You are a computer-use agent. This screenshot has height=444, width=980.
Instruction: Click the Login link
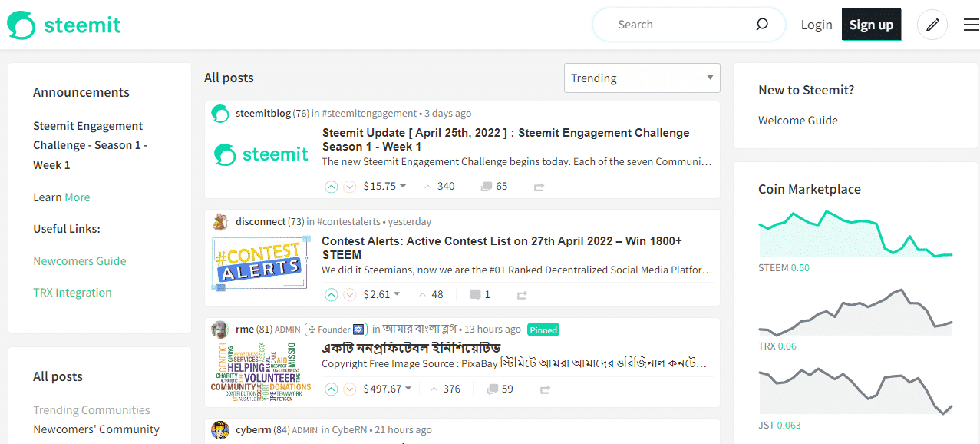(817, 25)
